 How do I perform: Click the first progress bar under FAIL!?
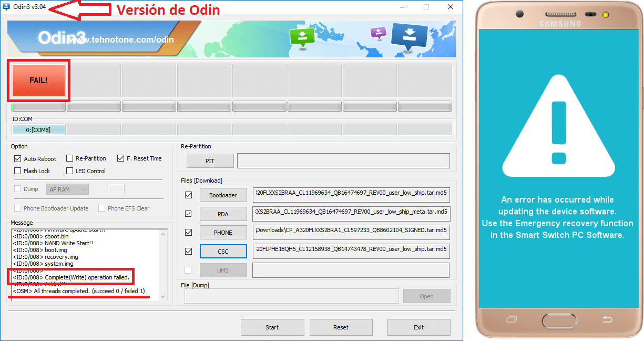pos(38,106)
